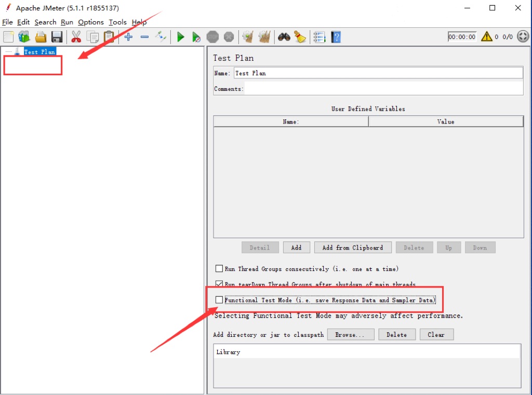Open the Help menu
The image size is (532, 395).
(x=139, y=22)
